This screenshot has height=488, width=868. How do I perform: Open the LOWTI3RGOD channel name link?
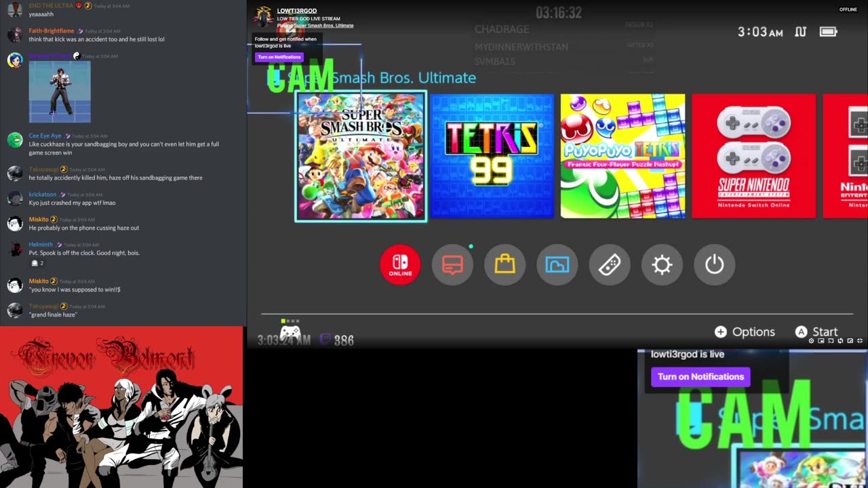coord(297,11)
